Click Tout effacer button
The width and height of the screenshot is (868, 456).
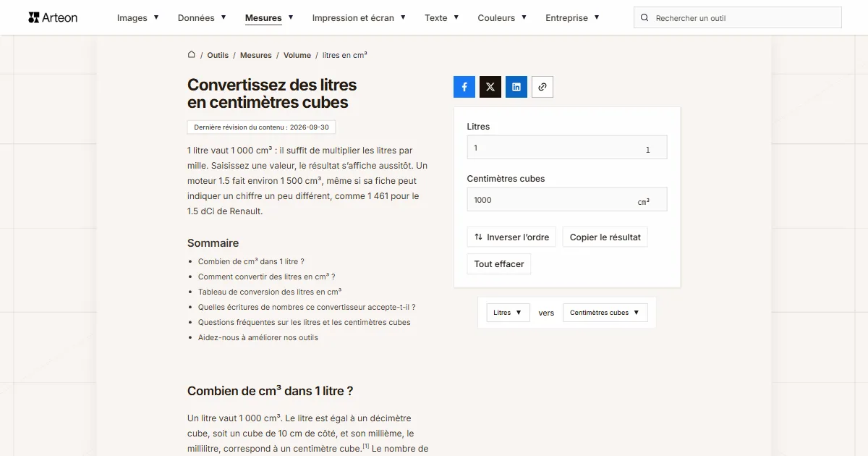pos(499,264)
